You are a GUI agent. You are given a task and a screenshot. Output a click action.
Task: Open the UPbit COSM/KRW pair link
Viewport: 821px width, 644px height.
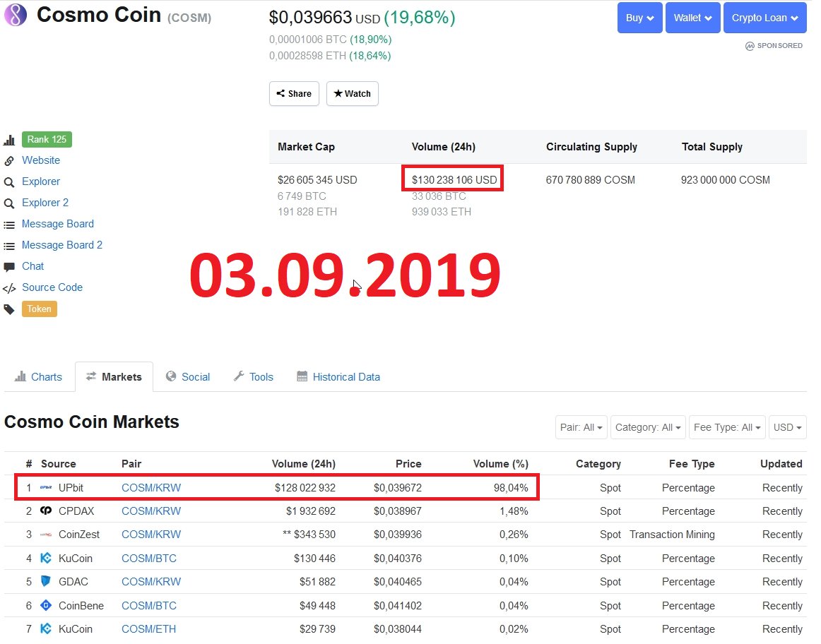point(150,487)
